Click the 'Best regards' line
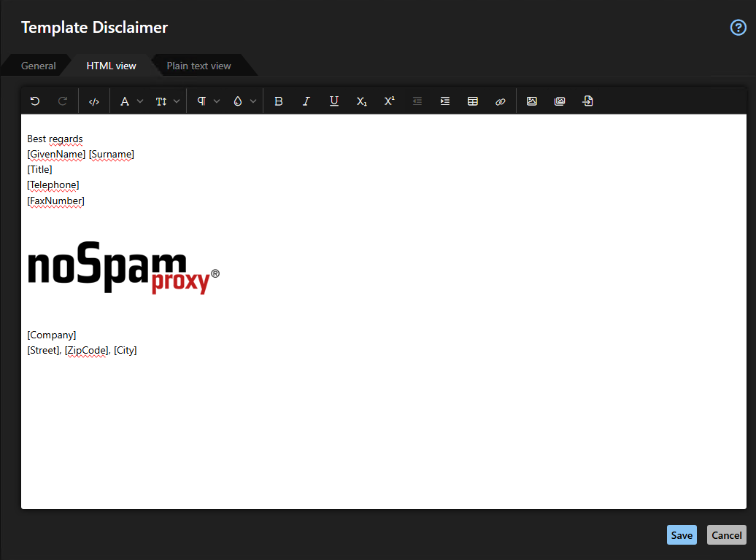This screenshot has height=560, width=756. 55,139
